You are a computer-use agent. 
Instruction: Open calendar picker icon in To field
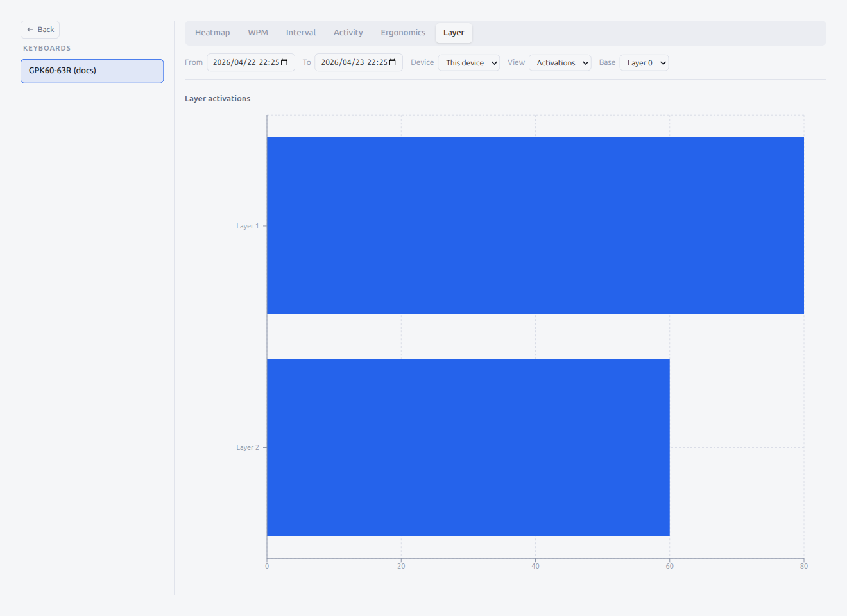pos(393,62)
